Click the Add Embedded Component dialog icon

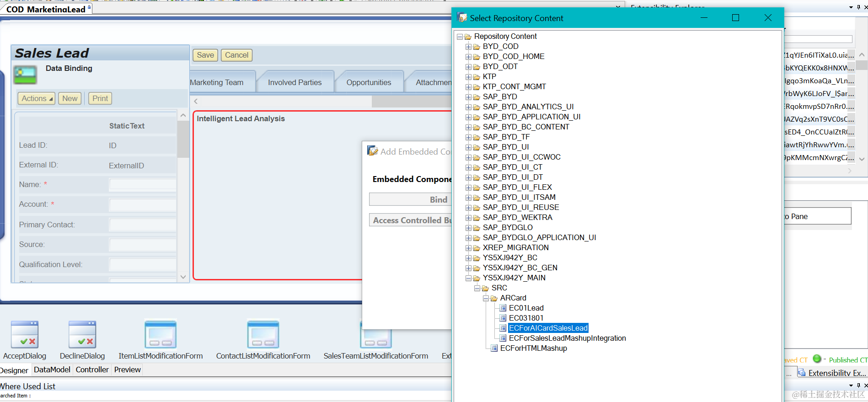pos(373,151)
